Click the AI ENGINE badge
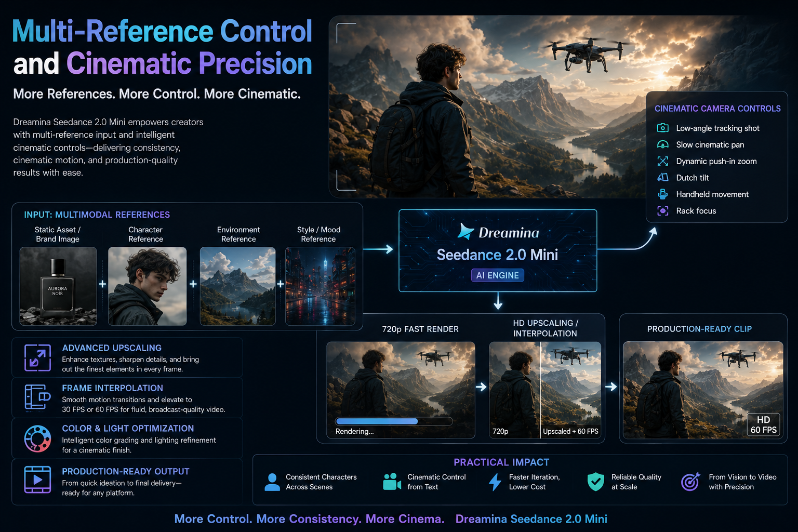Screen dimensions: 798x532 [497, 275]
